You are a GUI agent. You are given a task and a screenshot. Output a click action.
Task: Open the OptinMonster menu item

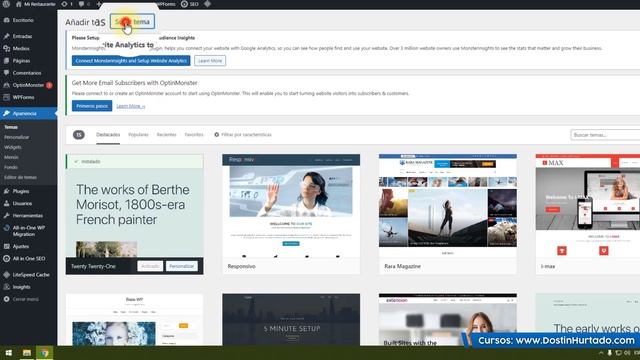28,85
